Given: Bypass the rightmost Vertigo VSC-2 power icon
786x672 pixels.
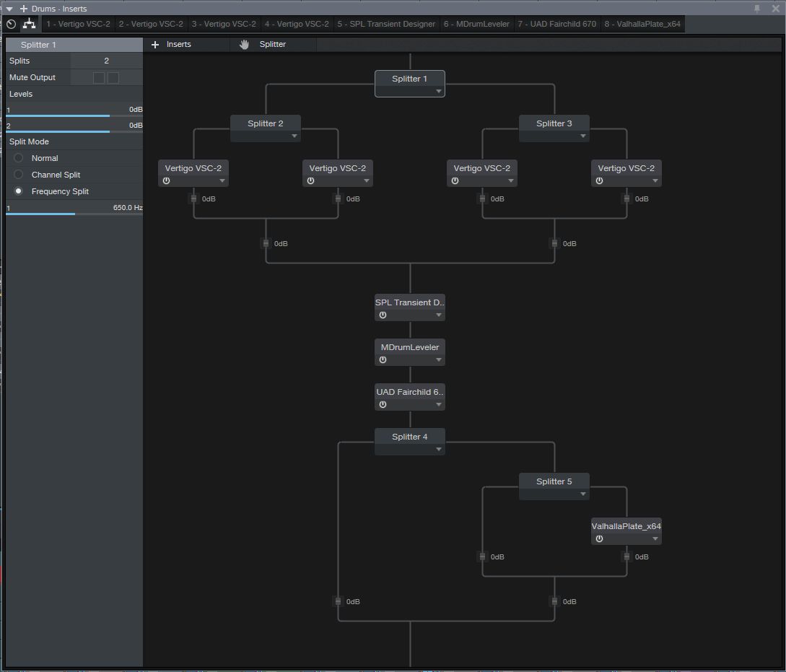Looking at the screenshot, I should (x=600, y=181).
